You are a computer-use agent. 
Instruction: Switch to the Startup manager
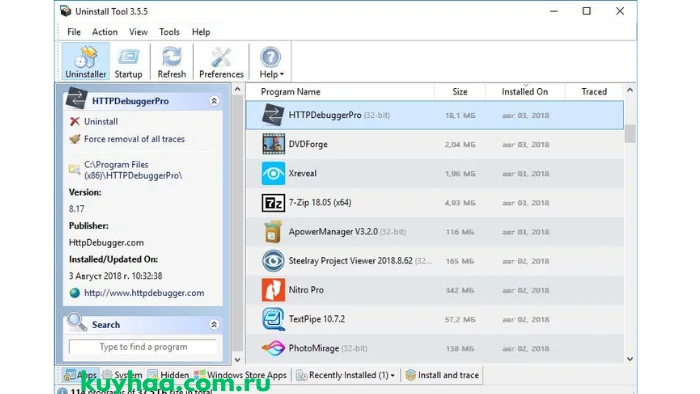[x=129, y=62]
